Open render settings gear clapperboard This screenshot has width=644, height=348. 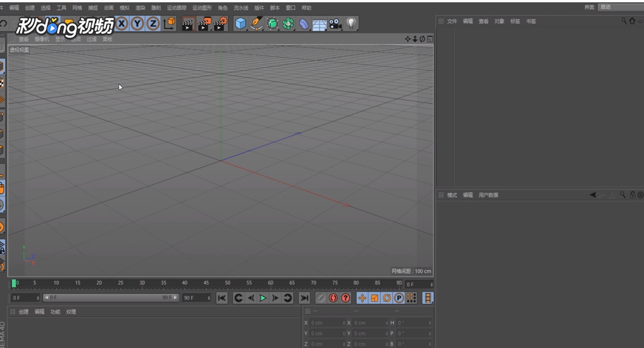(220, 24)
